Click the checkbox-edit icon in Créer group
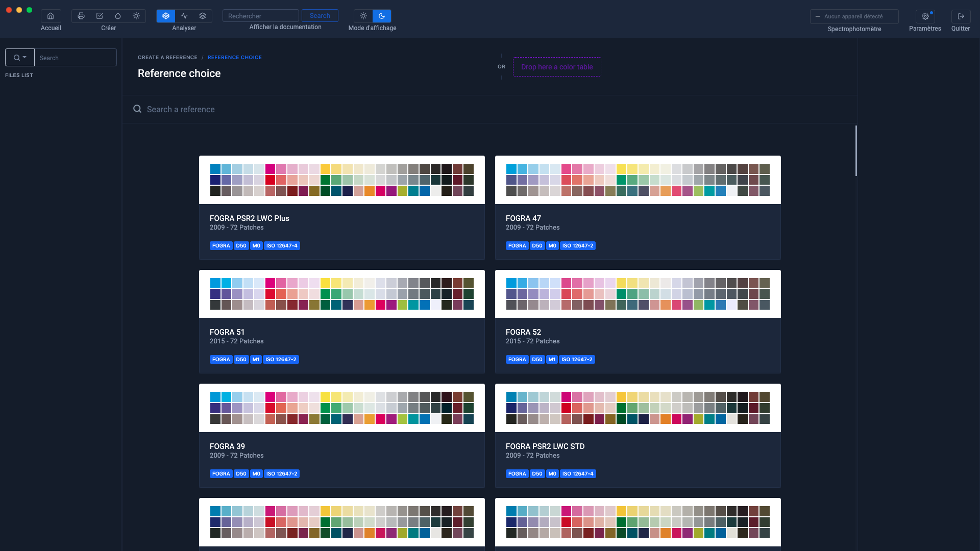The height and width of the screenshot is (551, 980). coord(100,16)
